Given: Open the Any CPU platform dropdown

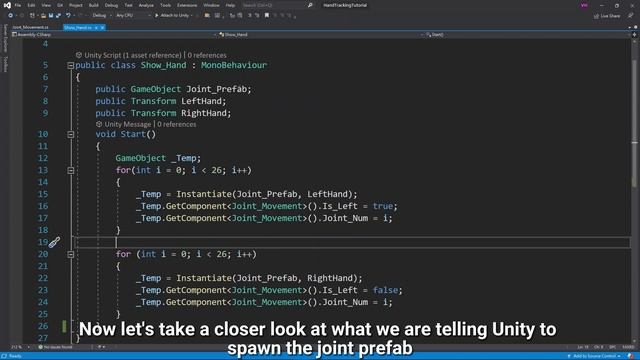Looking at the screenshot, I should [x=133, y=16].
